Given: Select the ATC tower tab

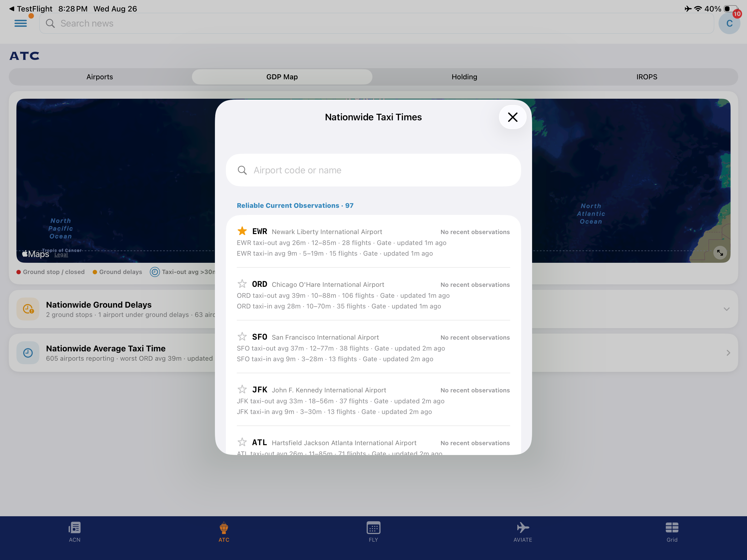Looking at the screenshot, I should coord(224,532).
